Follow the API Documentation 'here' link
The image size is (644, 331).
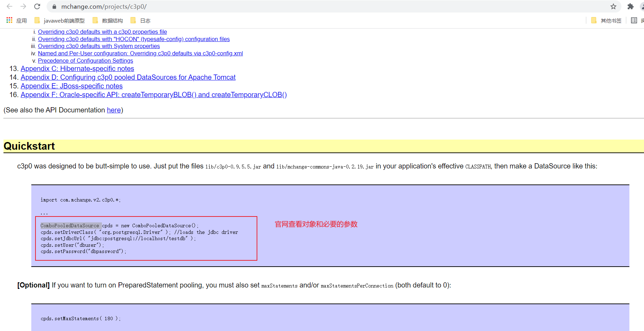pyautogui.click(x=114, y=110)
